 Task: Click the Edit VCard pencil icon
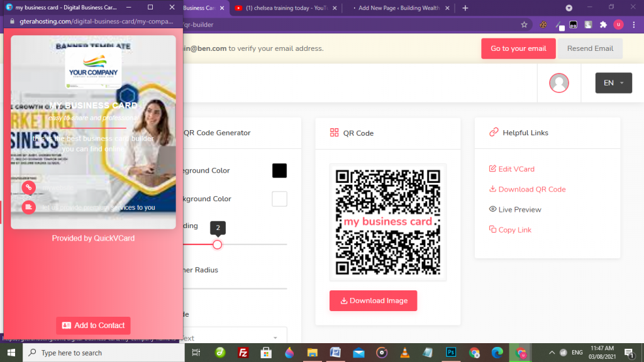(x=492, y=168)
